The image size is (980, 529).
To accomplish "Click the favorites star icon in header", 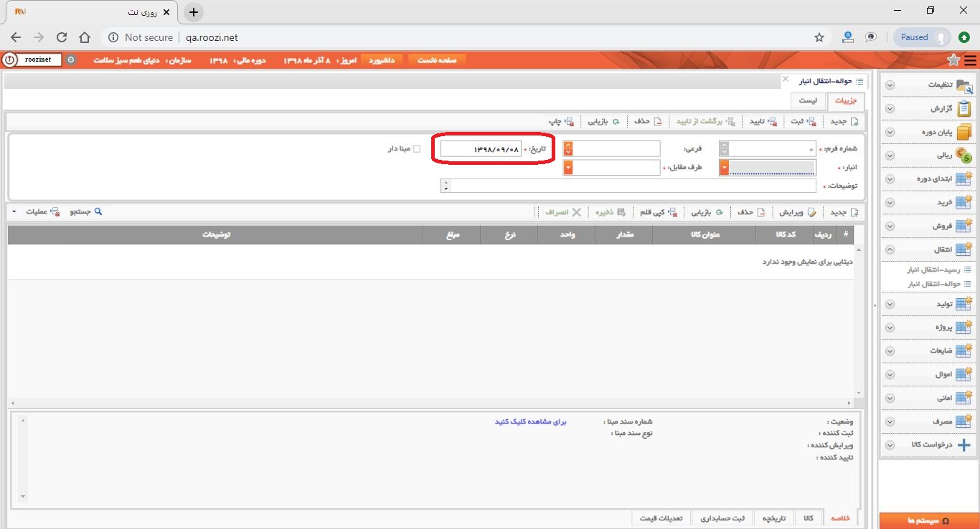I will pyautogui.click(x=953, y=60).
